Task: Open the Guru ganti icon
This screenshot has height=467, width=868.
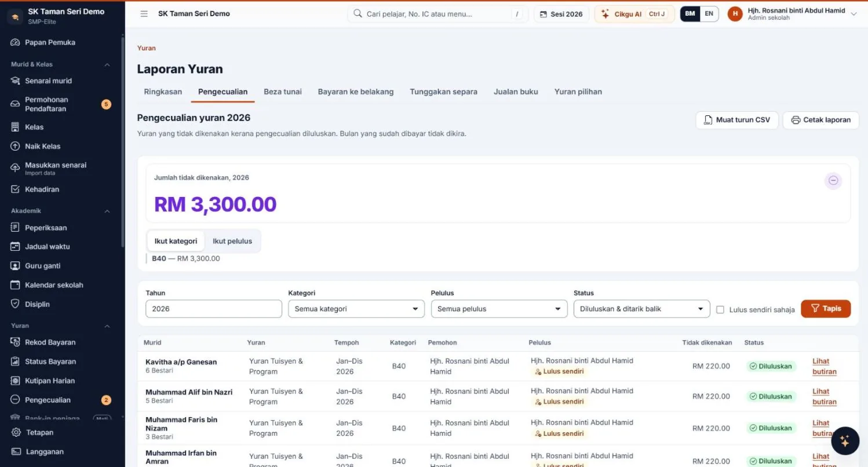Action: (16, 266)
